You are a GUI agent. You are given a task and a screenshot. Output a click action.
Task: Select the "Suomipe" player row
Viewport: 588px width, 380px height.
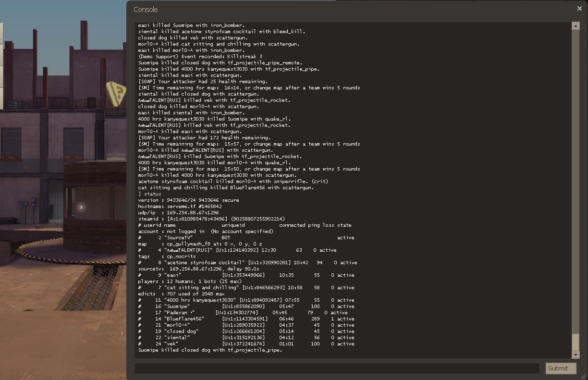click(x=245, y=306)
